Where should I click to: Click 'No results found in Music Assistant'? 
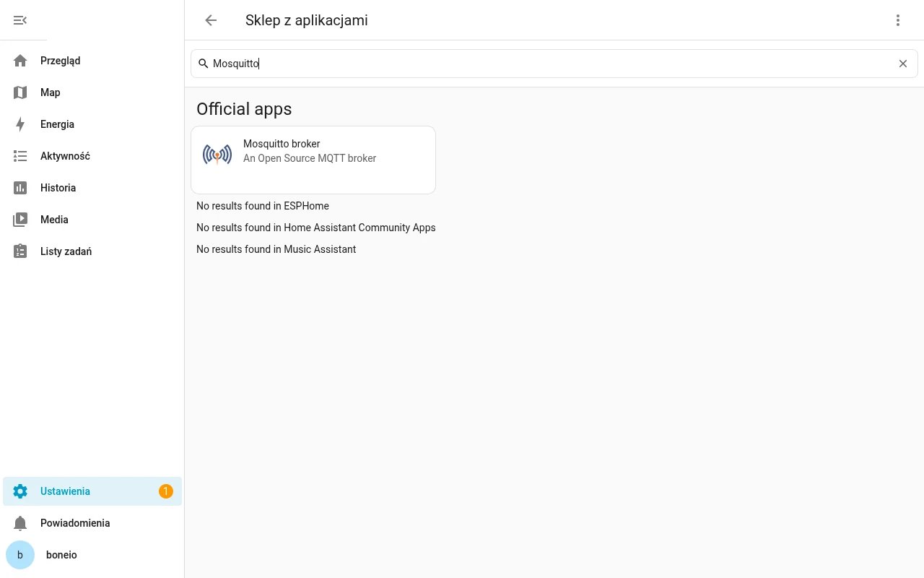coord(276,249)
